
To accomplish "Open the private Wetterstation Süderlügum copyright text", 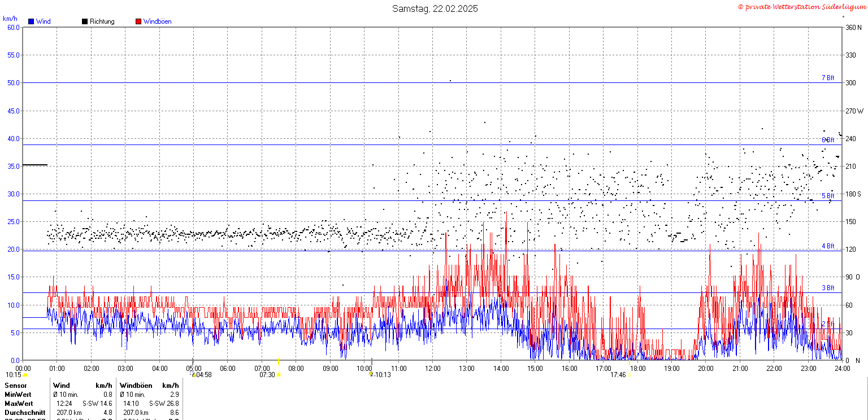I will (801, 7).
